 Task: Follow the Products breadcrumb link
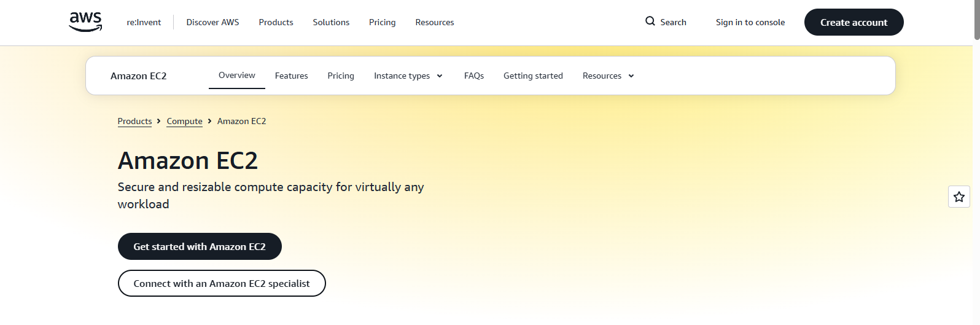tap(134, 121)
